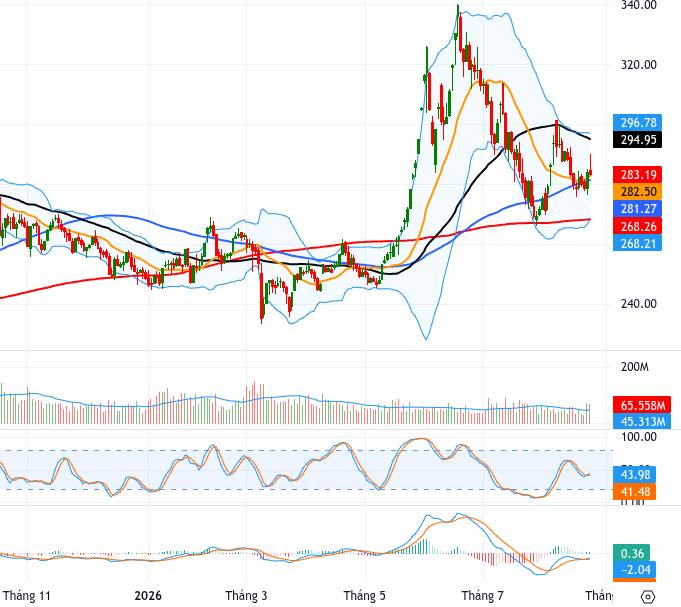Click the 268.21 lower band label
Screen dimensions: 681x607
pyautogui.click(x=638, y=243)
